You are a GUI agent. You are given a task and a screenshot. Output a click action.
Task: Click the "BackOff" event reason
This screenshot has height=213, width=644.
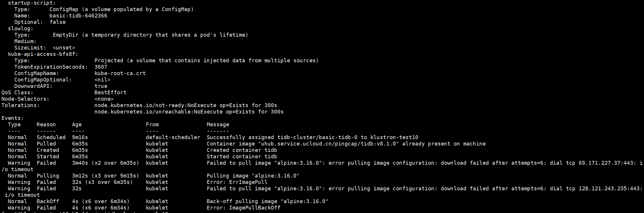coord(48,201)
